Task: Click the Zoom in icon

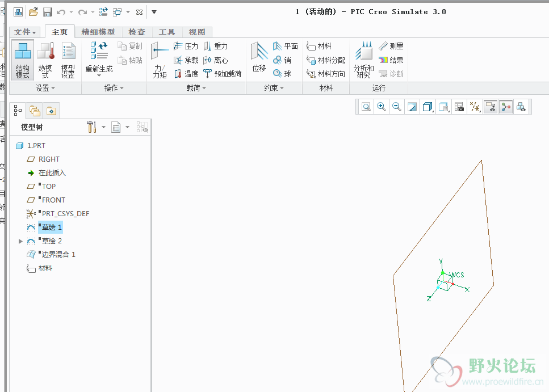Action: [382, 107]
